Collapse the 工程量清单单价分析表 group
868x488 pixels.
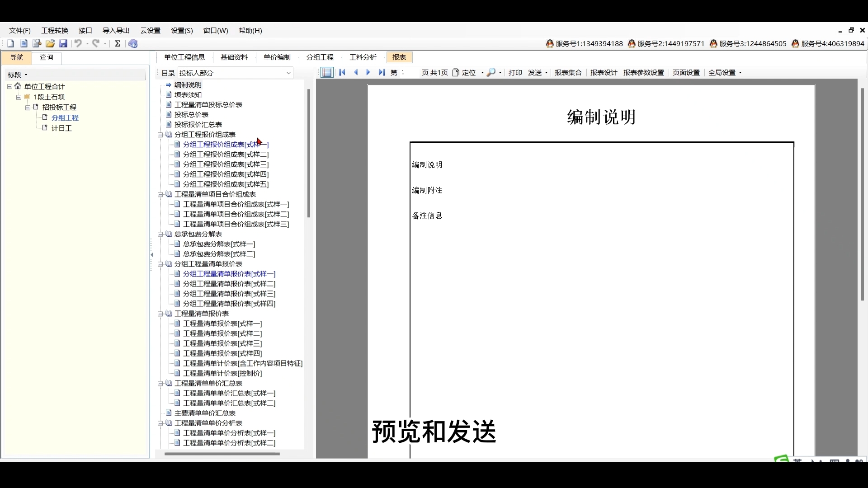160,423
